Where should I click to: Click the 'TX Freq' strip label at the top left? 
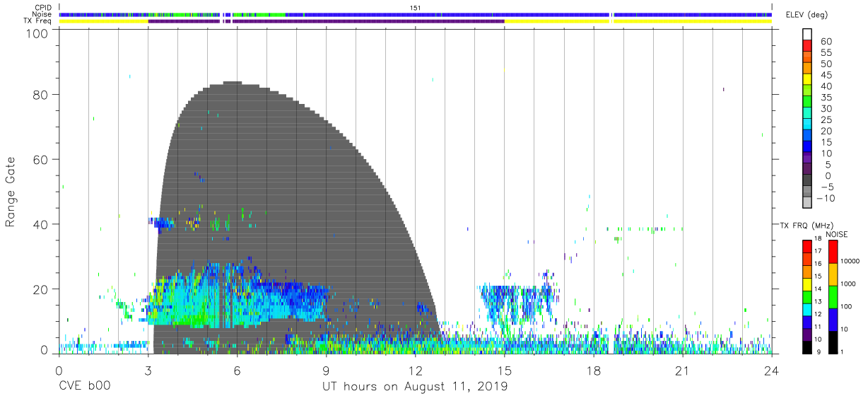(x=38, y=21)
